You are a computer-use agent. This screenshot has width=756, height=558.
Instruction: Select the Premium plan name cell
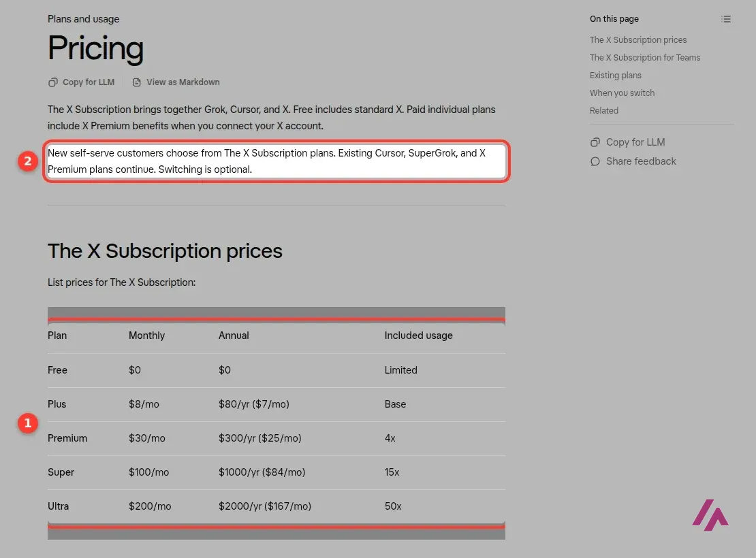[67, 438]
